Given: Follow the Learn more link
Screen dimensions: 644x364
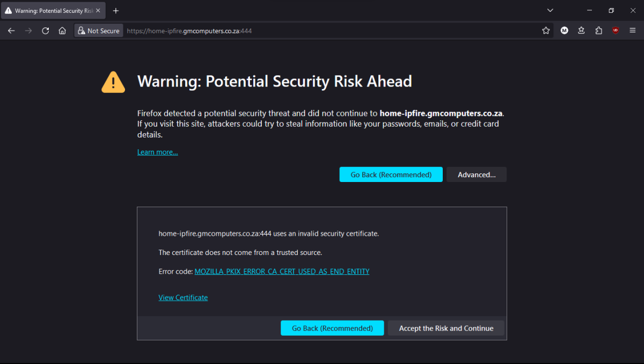Looking at the screenshot, I should coord(157,152).
